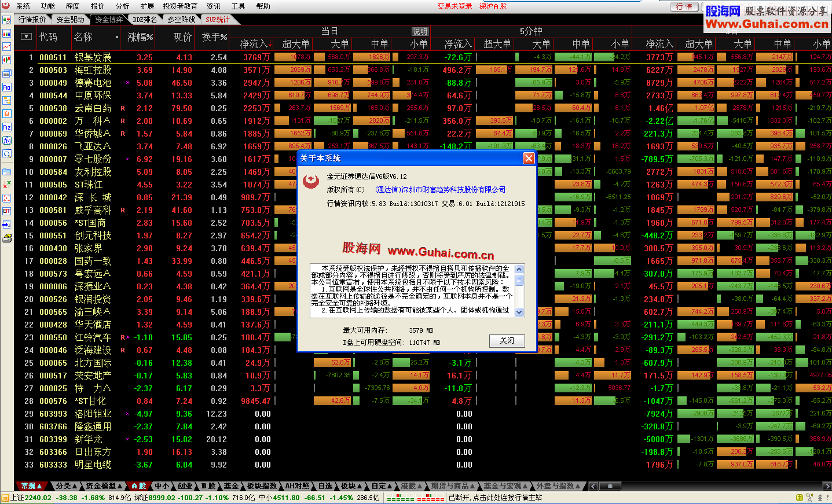
Task: Open the 投资者教育 menu
Action: (180, 6)
